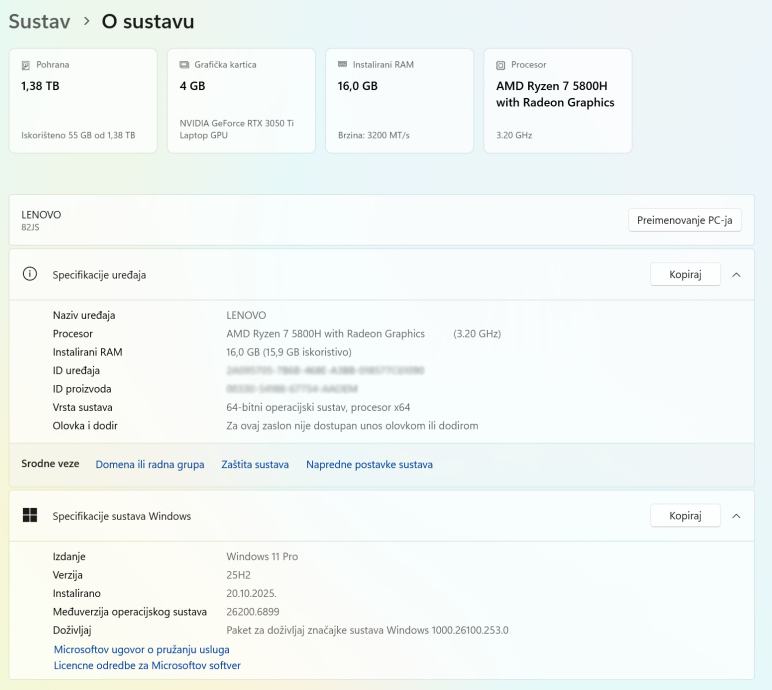
Task: Click the storage (Pohrana) icon
Action: pos(26,65)
